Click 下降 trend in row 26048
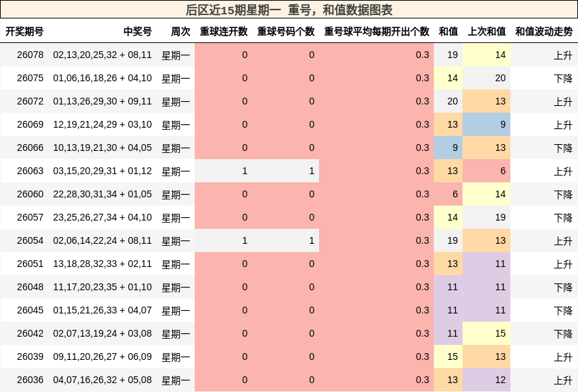578x392 pixels. [563, 288]
